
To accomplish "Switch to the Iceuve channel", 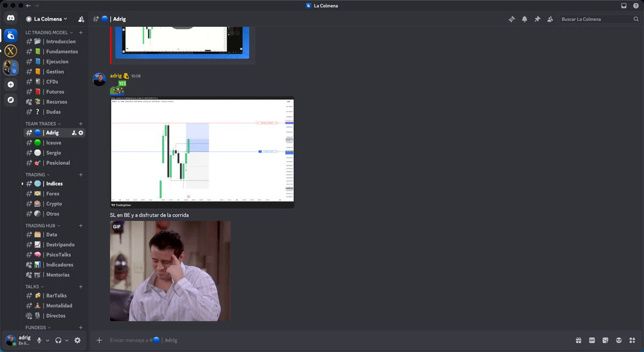I will pyautogui.click(x=54, y=143).
